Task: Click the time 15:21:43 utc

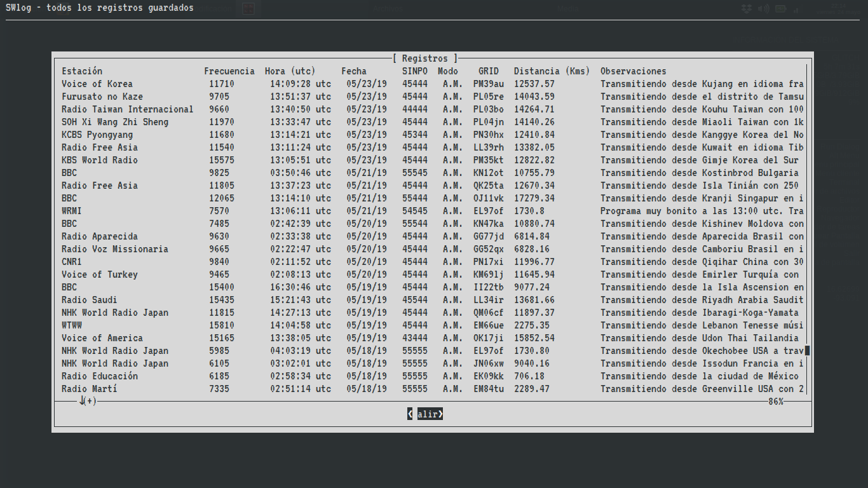Action: (x=301, y=300)
